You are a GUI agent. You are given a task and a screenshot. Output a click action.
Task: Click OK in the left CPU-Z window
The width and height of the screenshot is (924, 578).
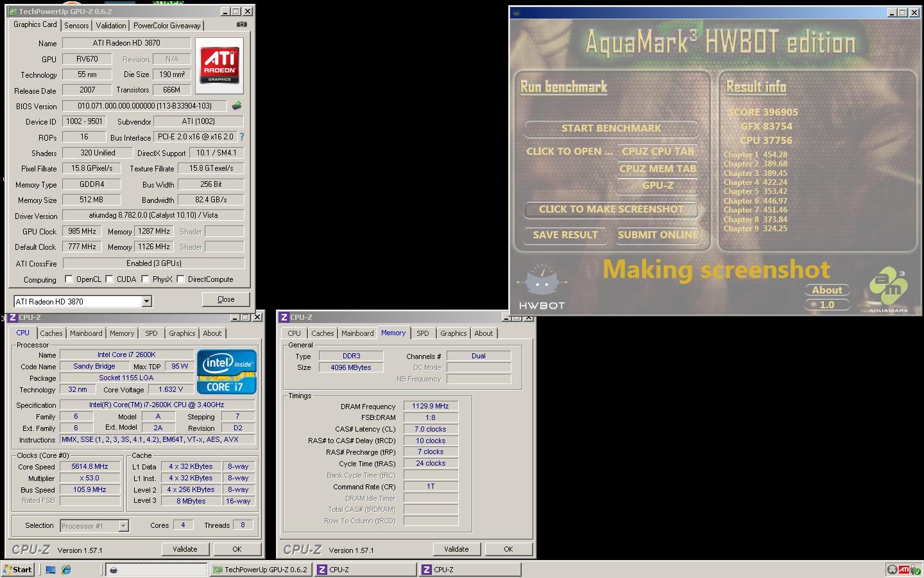(x=237, y=549)
